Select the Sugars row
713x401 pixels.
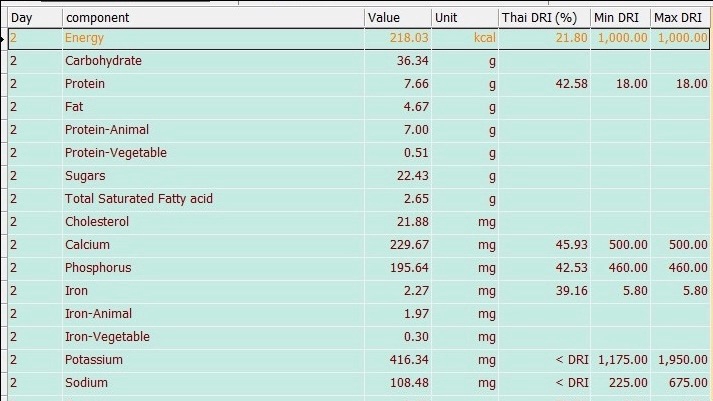pos(359,176)
